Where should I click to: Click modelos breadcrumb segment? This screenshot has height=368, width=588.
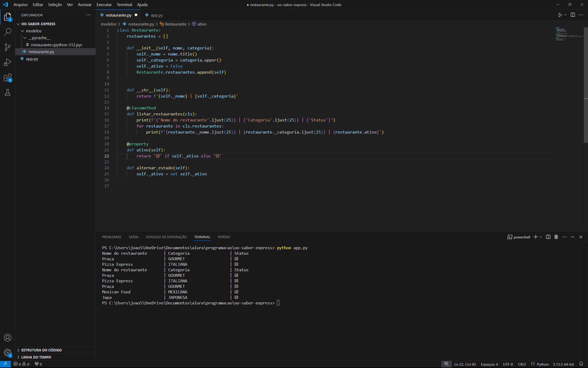[109, 24]
